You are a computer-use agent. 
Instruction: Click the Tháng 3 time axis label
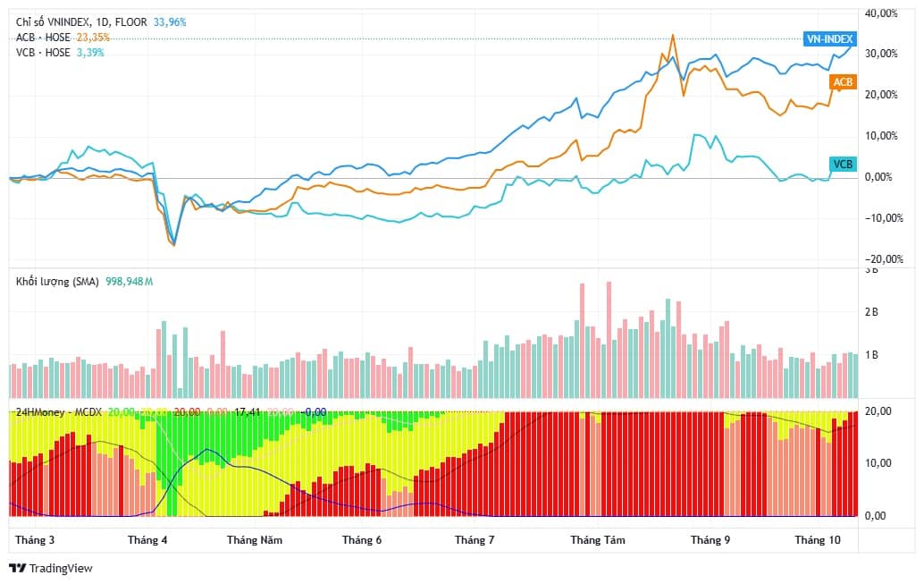(35, 540)
